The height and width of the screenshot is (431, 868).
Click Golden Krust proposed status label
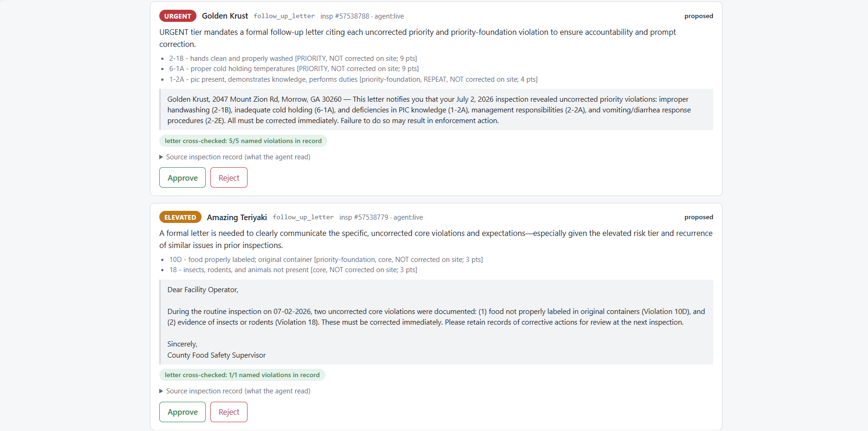[698, 16]
